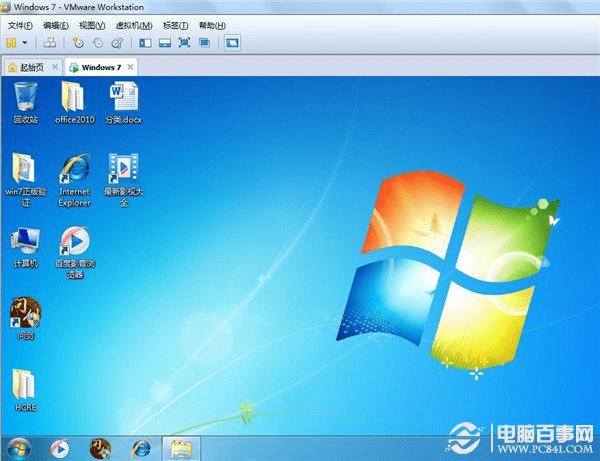This screenshot has height=461, width=600.
Task: Open the 标签(T) menu
Action: pos(176,25)
